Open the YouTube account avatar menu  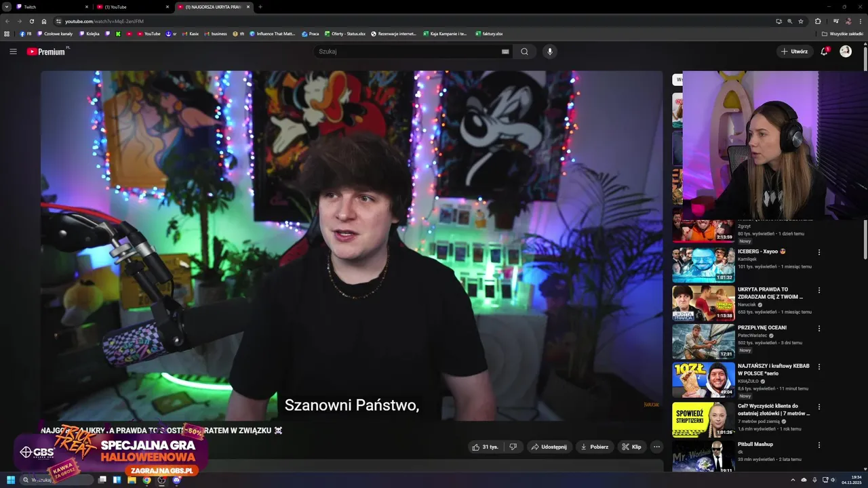(846, 52)
